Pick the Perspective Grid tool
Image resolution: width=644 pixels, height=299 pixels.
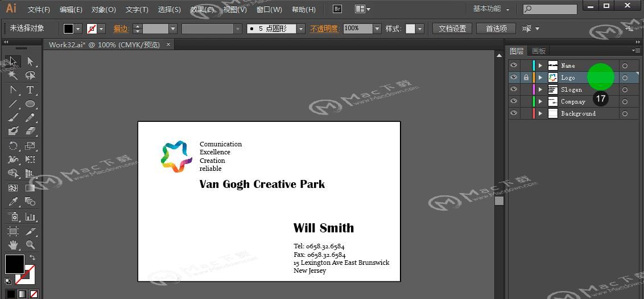click(x=30, y=173)
